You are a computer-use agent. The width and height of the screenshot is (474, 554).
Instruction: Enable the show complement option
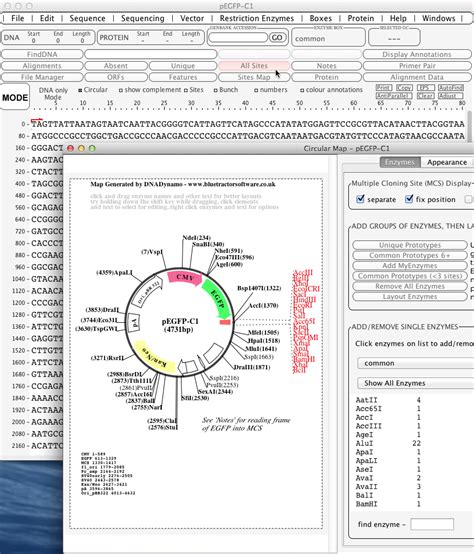(121, 90)
